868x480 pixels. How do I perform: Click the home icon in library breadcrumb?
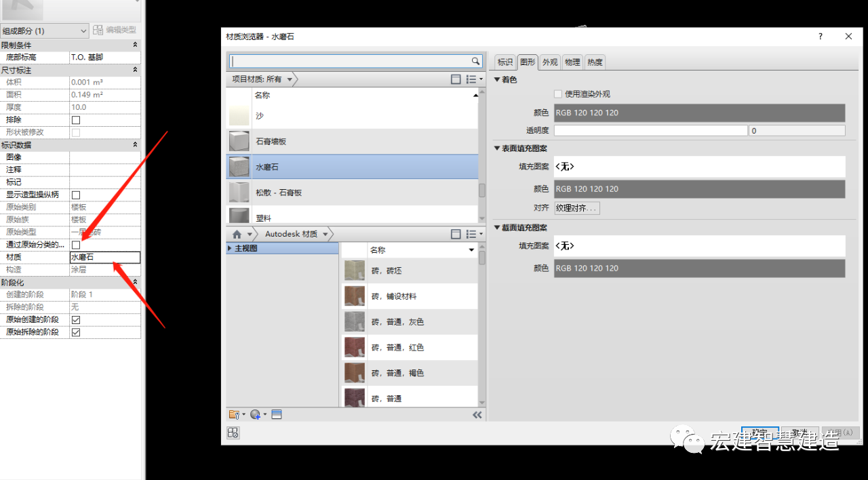pyautogui.click(x=237, y=234)
